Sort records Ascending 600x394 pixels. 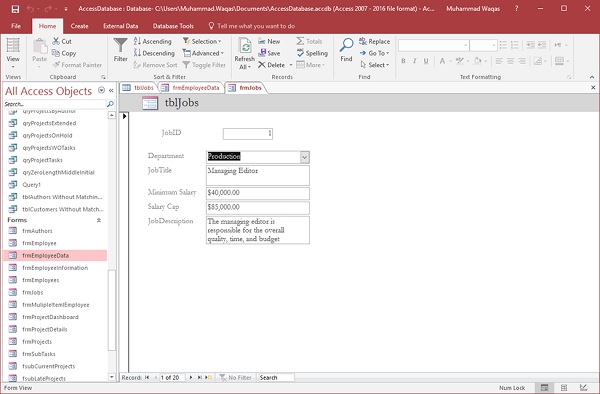[x=153, y=41]
